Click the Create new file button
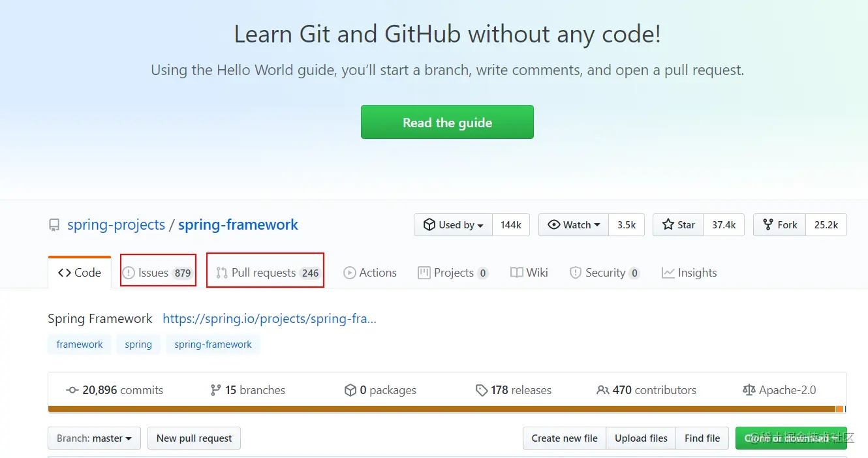 [565, 438]
